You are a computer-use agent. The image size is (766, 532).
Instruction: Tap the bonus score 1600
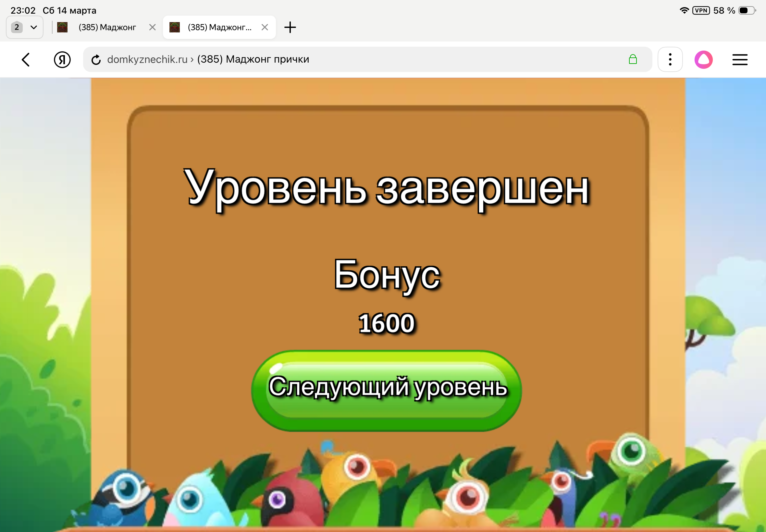point(387,323)
